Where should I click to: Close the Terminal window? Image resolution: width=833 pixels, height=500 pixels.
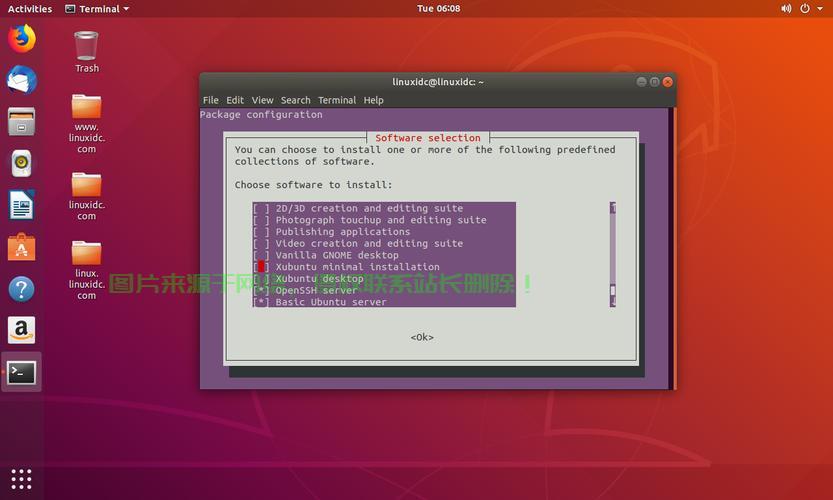click(x=668, y=82)
